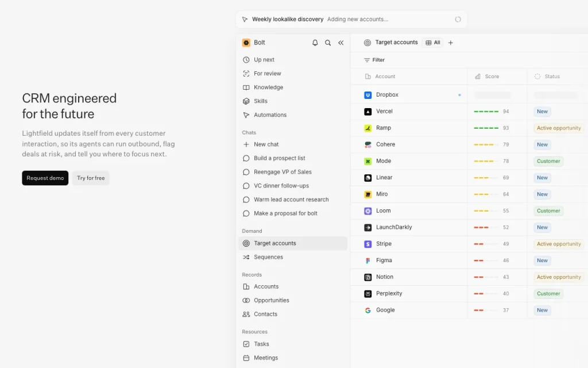Click Stripe's Active opportunity status badge
Image resolution: width=588 pixels, height=368 pixels.
click(558, 244)
